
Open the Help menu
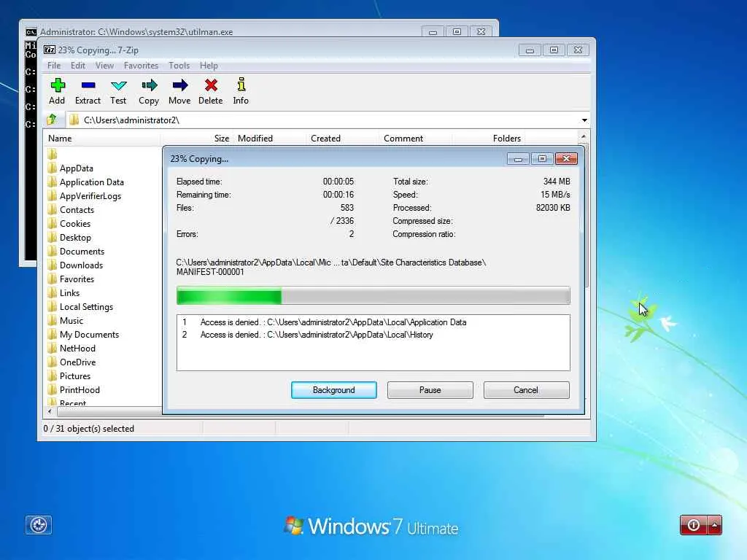tap(209, 66)
